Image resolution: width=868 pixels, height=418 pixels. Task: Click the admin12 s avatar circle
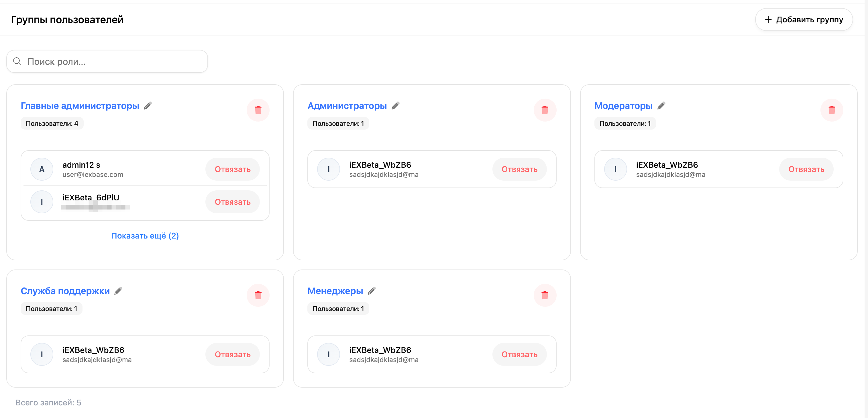(x=42, y=169)
